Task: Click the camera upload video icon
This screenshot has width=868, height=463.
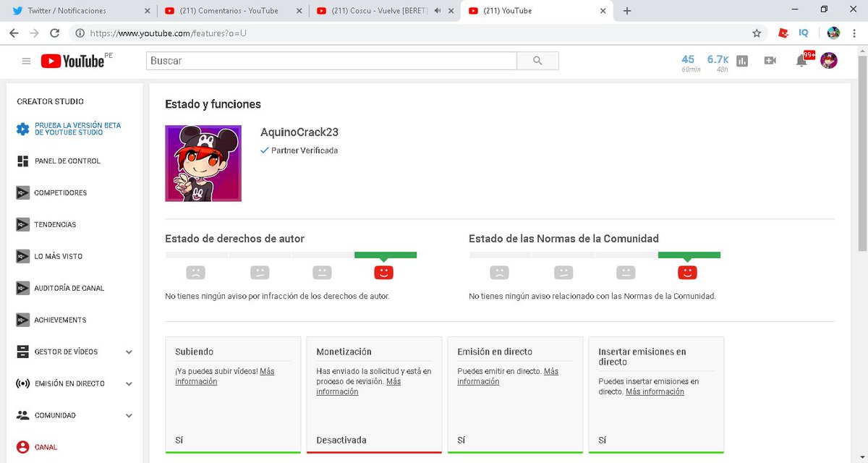Action: 770,61
